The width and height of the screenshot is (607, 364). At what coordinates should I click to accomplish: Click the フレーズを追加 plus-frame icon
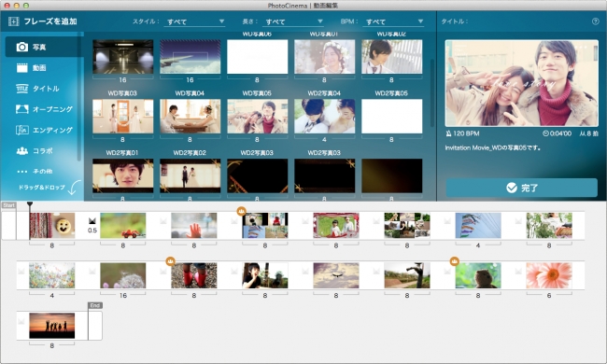[14, 21]
